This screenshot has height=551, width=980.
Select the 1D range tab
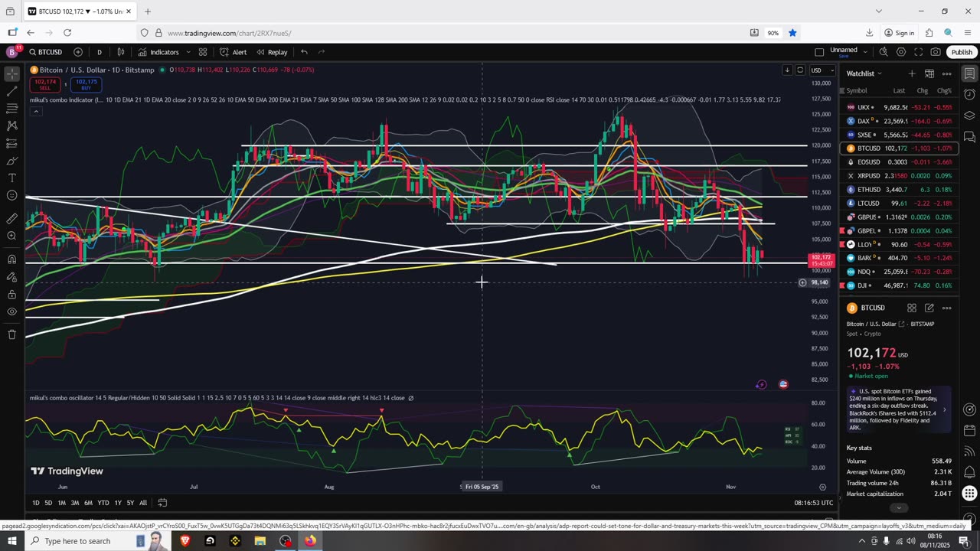point(36,503)
